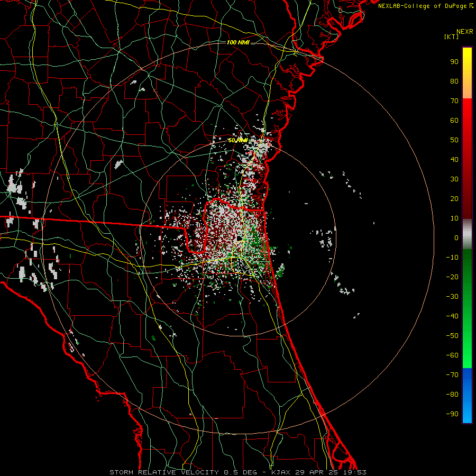Click the 10 value on the velocity scale
Viewport: 476px width, 476px height.
[454, 218]
